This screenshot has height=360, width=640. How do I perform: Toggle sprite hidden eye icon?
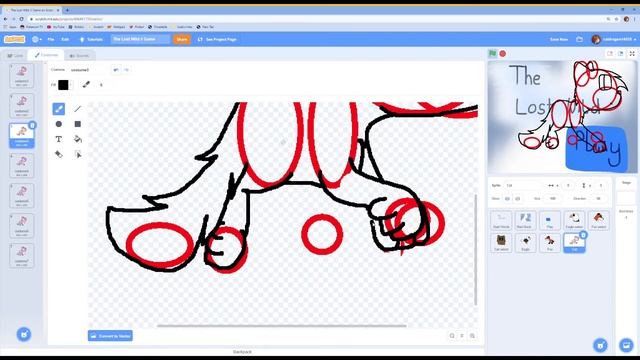518,199
